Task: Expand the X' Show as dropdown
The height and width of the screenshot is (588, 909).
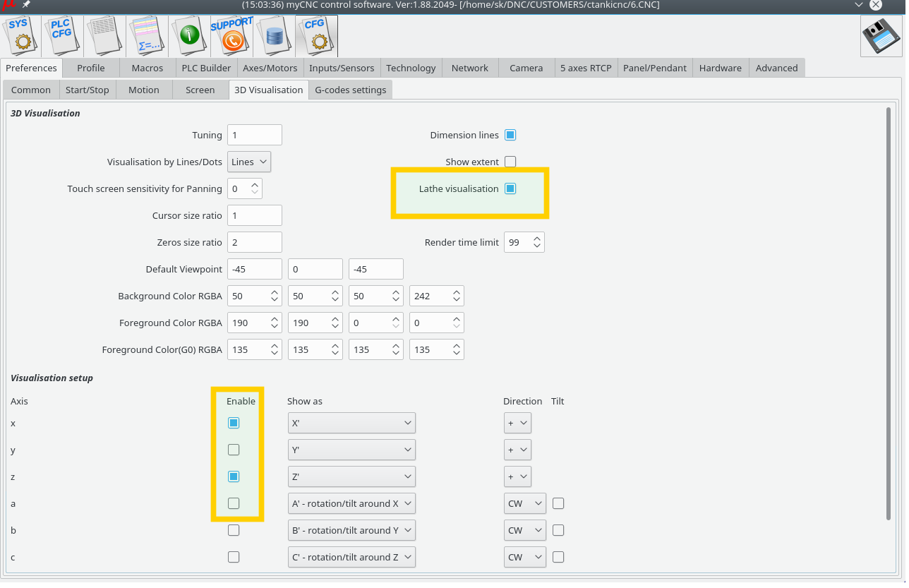Action: tap(351, 423)
